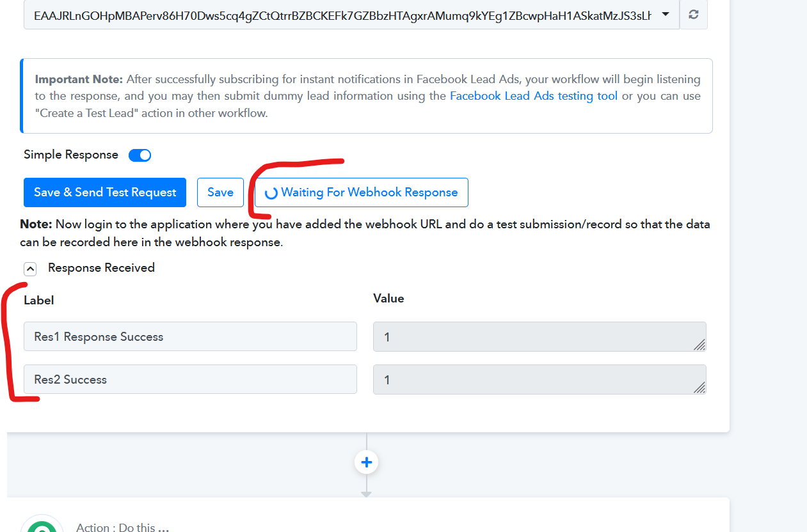Screen dimensions: 807x532
Task: Click the refresh icon beside the token dropdown
Action: [x=693, y=15]
